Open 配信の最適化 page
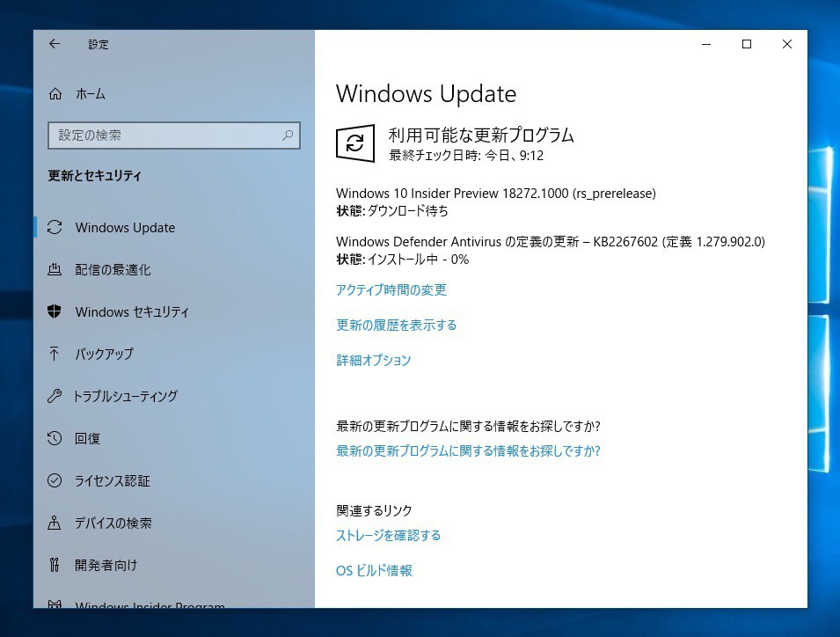The width and height of the screenshot is (840, 637). pyautogui.click(x=113, y=269)
